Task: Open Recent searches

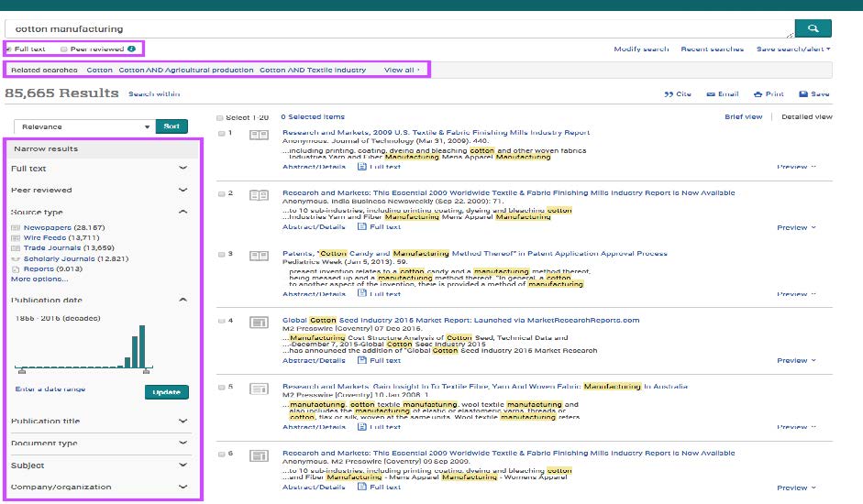Action: tap(713, 49)
